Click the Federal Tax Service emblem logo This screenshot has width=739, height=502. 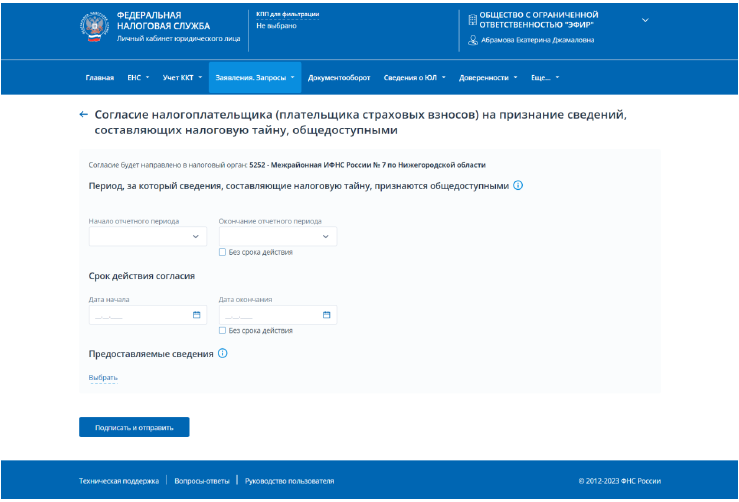(x=95, y=26)
